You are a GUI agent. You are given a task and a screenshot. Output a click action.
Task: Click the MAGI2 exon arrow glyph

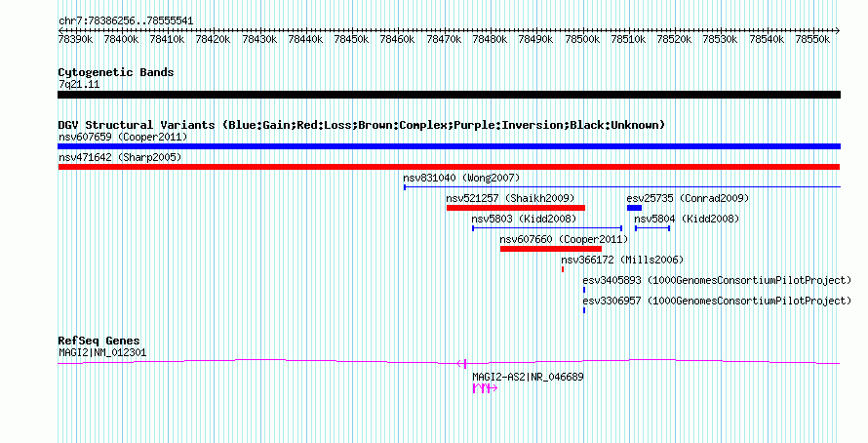click(461, 363)
